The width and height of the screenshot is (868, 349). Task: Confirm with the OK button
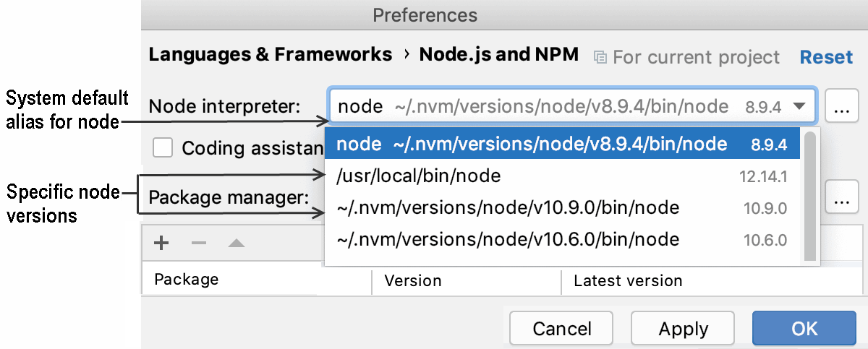click(804, 329)
